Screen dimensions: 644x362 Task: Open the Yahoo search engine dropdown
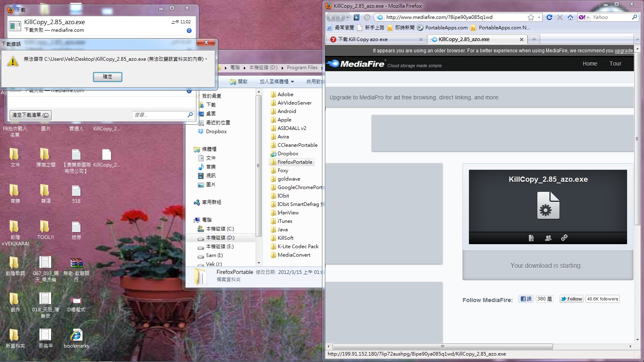point(584,17)
